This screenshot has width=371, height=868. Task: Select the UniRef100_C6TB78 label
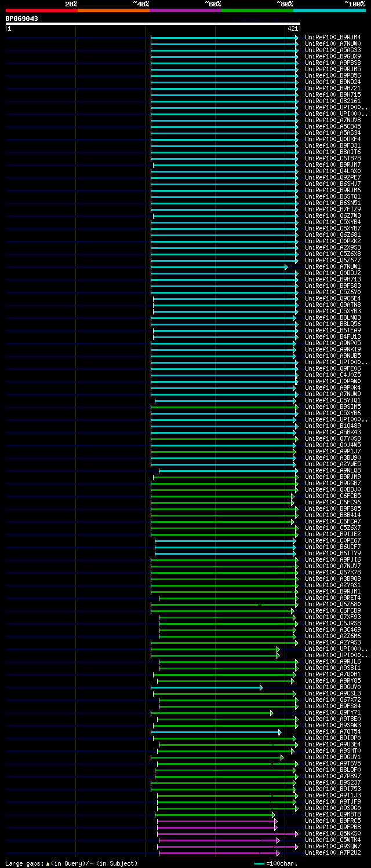[333, 158]
